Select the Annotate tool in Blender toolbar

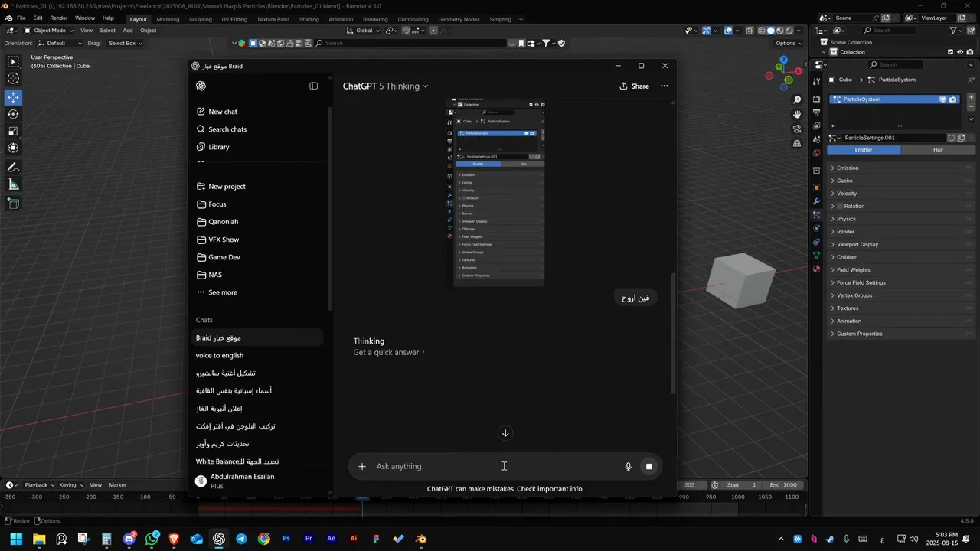[x=14, y=168]
